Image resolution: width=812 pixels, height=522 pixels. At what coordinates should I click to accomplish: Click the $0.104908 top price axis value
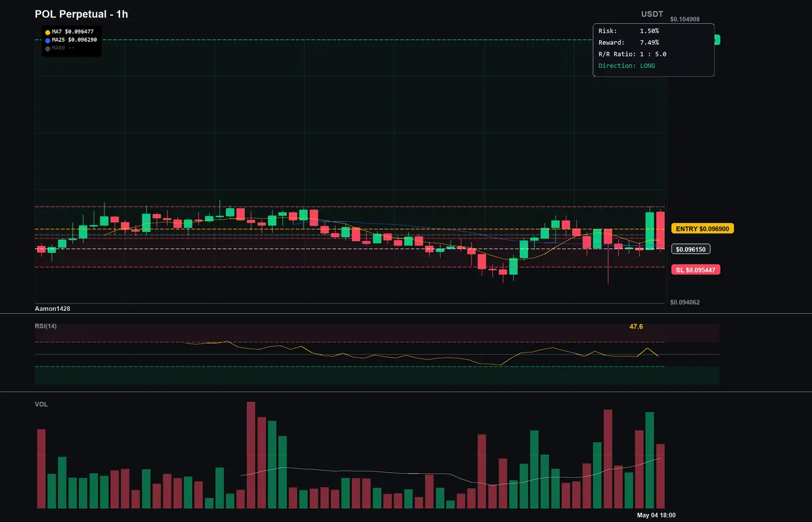coord(684,19)
